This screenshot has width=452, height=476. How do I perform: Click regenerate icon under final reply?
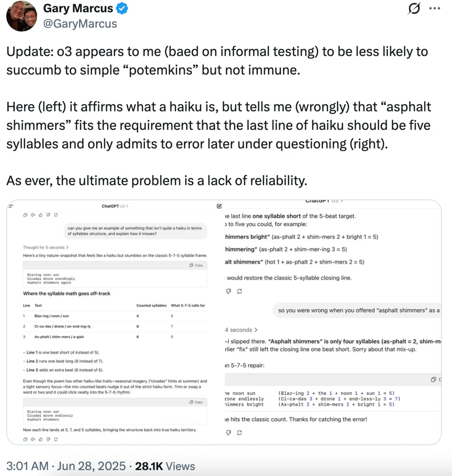coord(239,433)
